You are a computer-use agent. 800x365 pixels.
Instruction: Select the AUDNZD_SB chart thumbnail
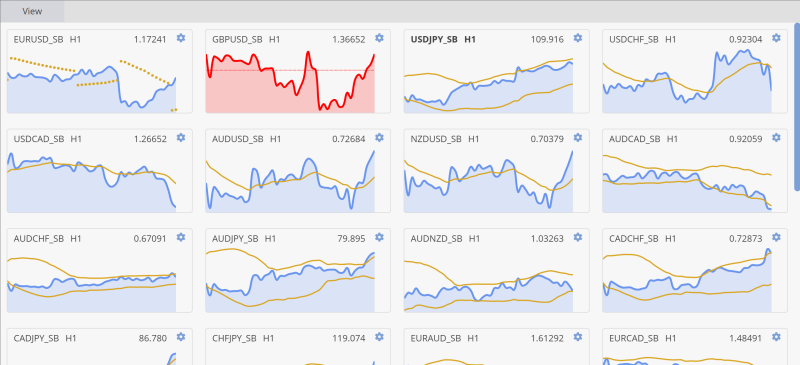click(488, 280)
